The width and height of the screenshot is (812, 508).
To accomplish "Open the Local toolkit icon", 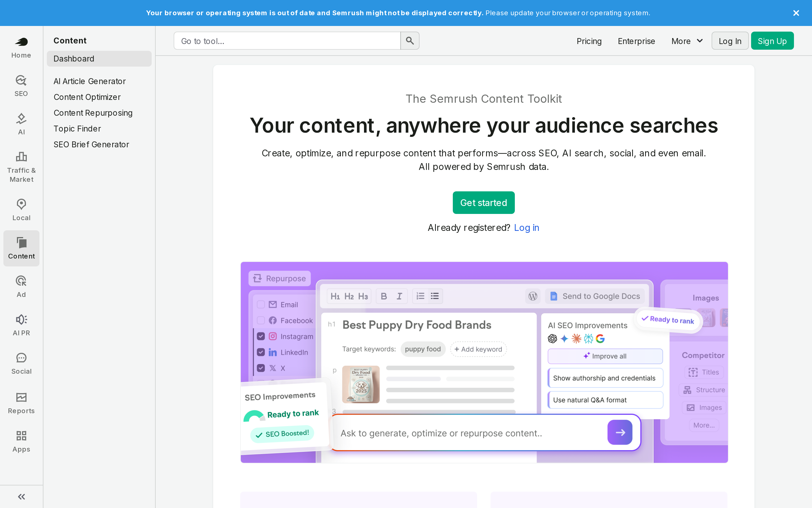I will point(21,210).
